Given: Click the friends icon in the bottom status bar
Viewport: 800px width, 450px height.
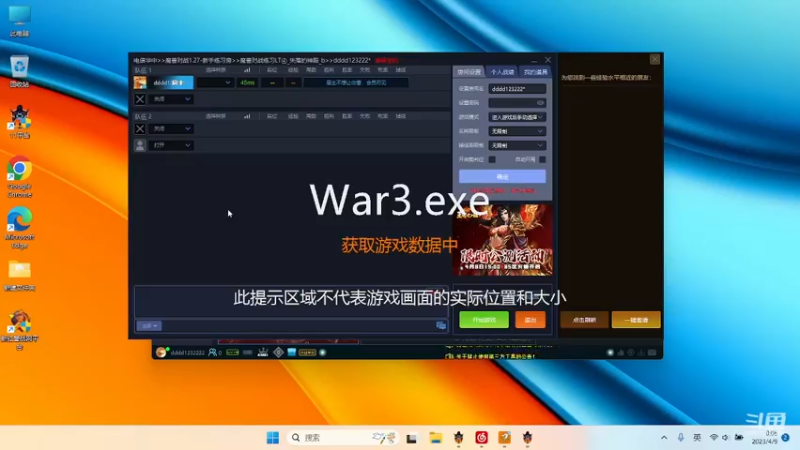Looking at the screenshot, I should click(213, 352).
